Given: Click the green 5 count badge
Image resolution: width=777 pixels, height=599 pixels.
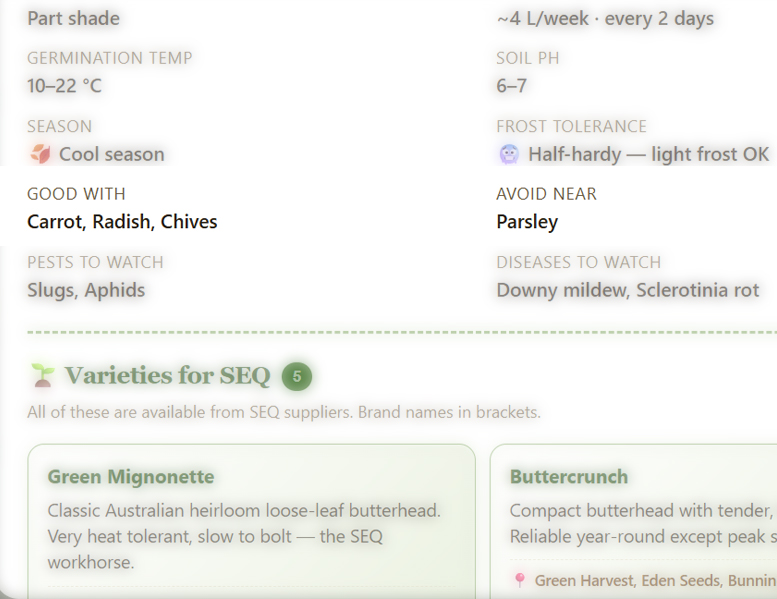Looking at the screenshot, I should tap(297, 377).
